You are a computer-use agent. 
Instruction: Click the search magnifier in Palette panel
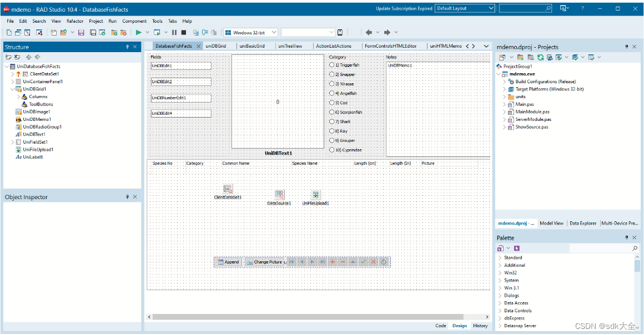tap(635, 248)
